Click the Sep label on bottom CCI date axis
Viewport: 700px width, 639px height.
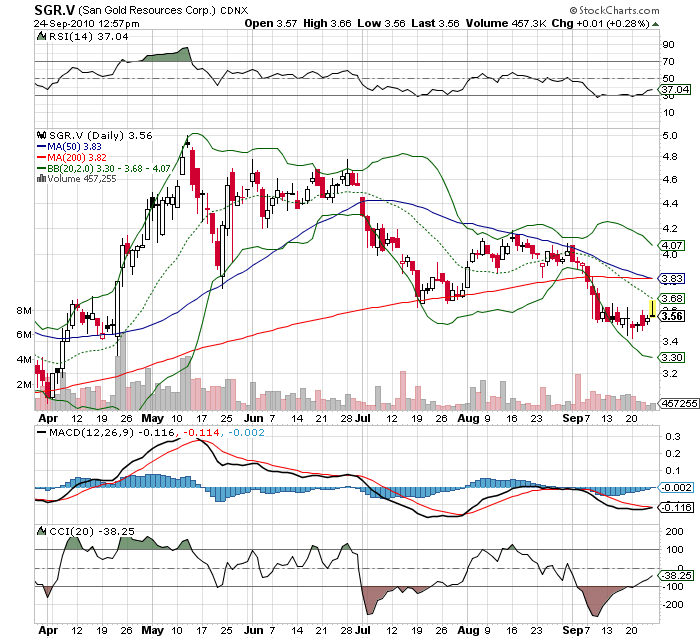pyautogui.click(x=573, y=630)
